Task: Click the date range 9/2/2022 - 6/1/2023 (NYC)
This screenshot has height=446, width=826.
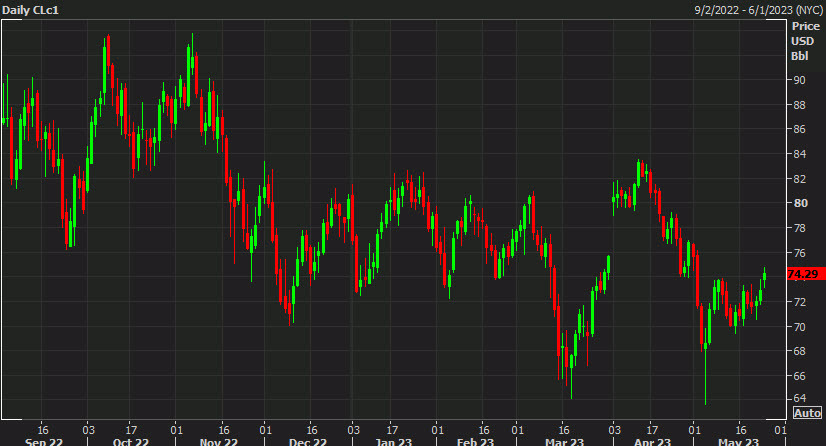Action: 759,10
